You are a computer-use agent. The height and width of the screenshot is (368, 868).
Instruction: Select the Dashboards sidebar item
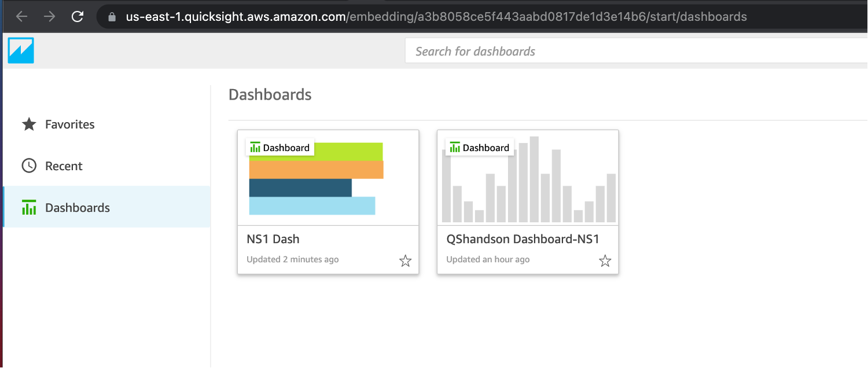tap(106, 207)
